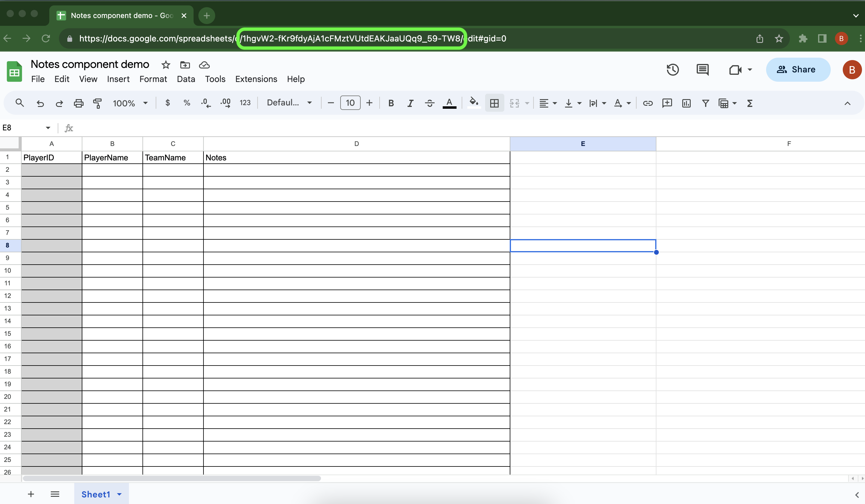
Task: Click the Share button
Action: point(798,69)
